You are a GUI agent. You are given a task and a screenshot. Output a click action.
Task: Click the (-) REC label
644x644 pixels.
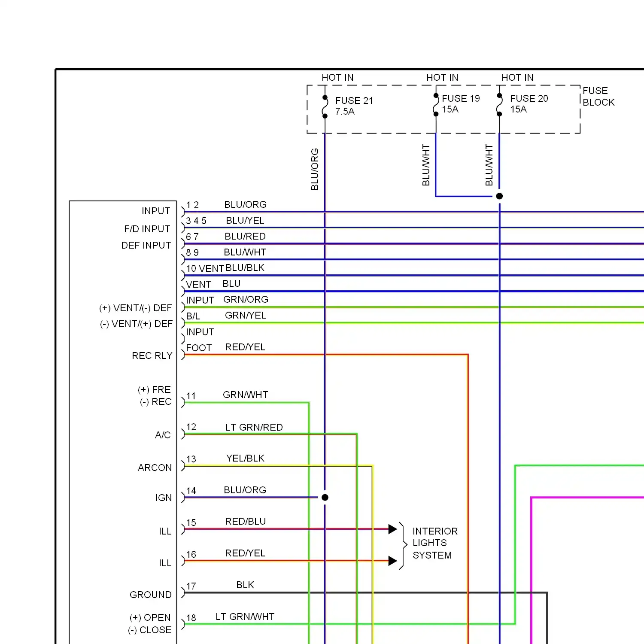[x=155, y=401]
